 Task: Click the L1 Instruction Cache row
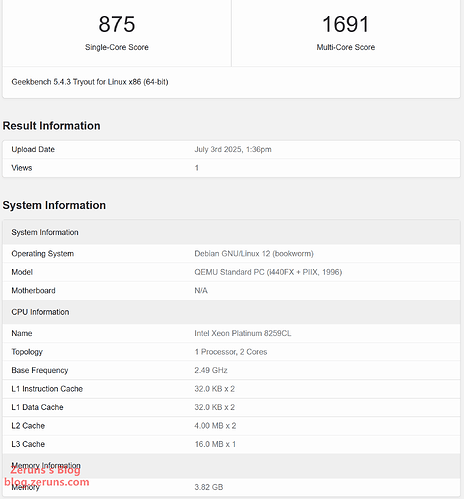231,389
